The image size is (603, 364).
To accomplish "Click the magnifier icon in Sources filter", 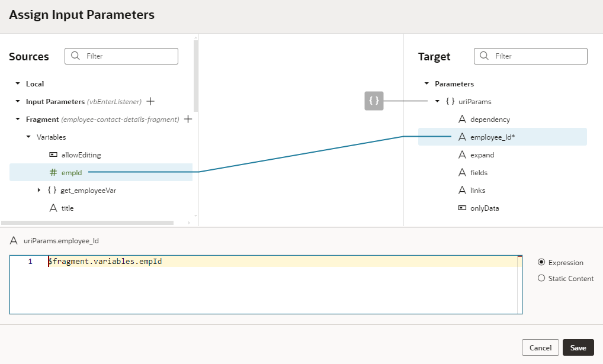I will (x=74, y=56).
